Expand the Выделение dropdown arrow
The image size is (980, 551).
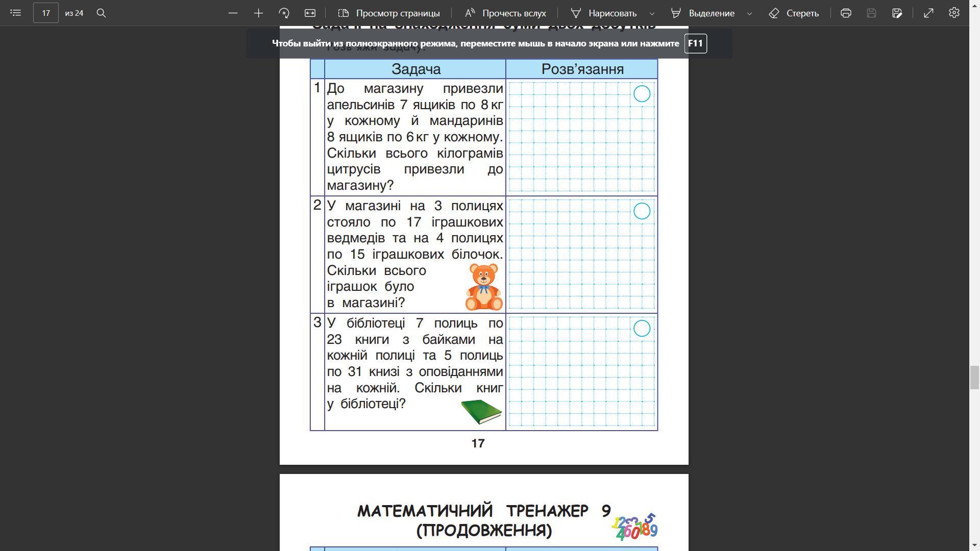click(749, 13)
